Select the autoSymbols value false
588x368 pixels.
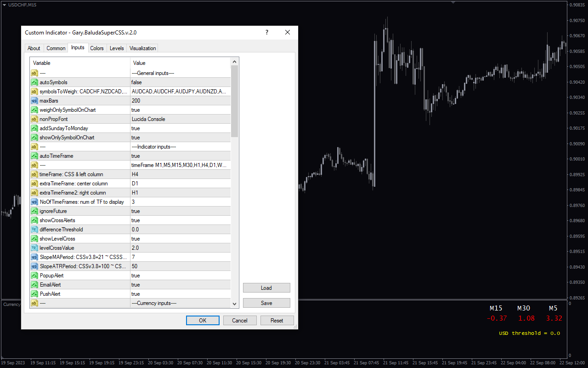coord(181,82)
